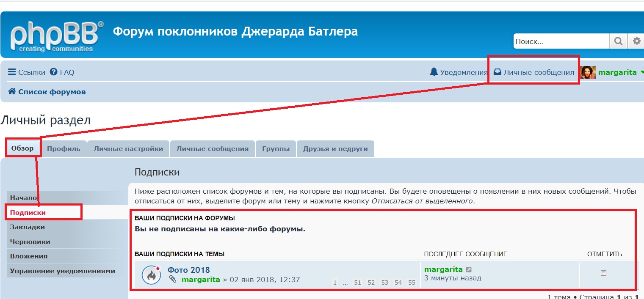This screenshot has width=644, height=299.
Task: Open Управление уведомлениями in sidebar
Action: coord(62,271)
